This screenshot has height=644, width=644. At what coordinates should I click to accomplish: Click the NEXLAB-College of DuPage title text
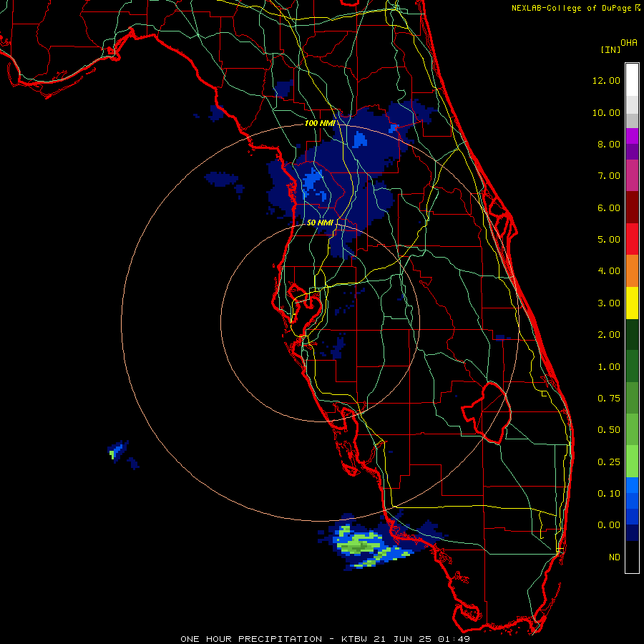tap(572, 8)
